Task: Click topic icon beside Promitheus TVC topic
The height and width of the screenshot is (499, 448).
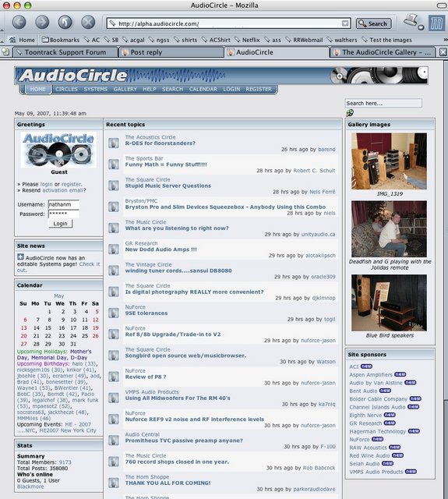Action: pyautogui.click(x=114, y=440)
